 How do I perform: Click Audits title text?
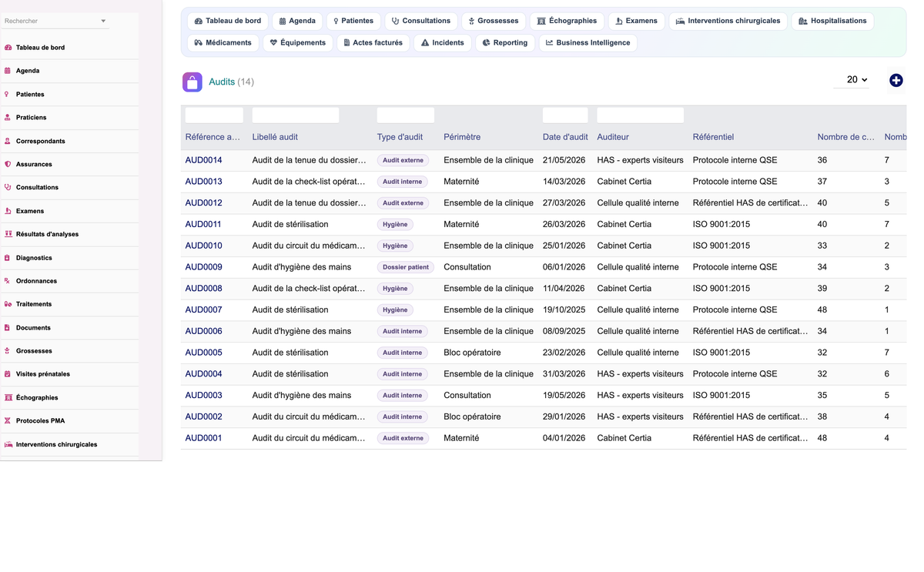tap(222, 82)
